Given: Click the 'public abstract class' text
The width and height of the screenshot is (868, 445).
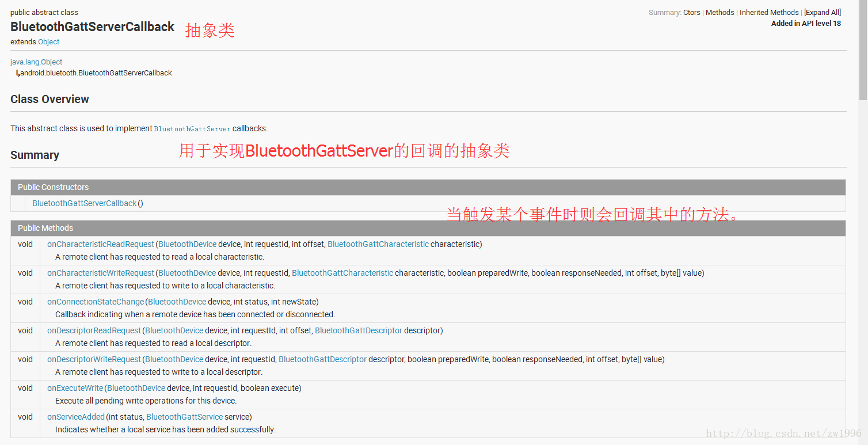Looking at the screenshot, I should pos(44,12).
